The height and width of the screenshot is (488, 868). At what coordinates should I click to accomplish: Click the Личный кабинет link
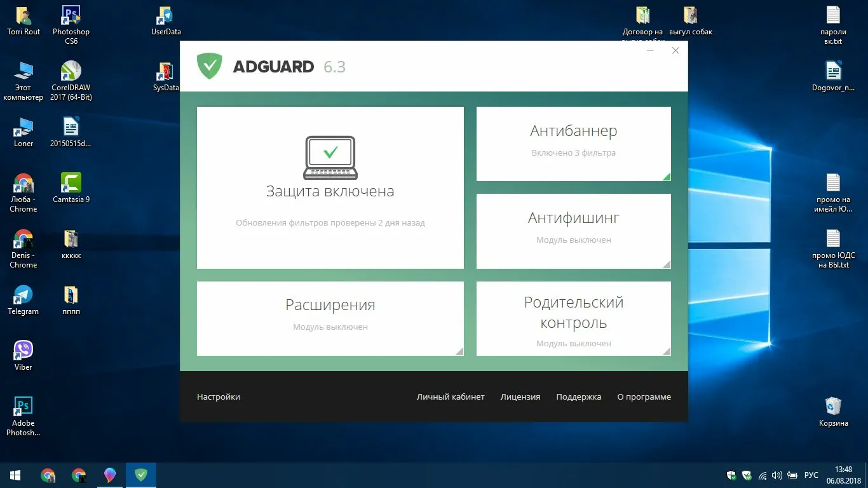451,396
